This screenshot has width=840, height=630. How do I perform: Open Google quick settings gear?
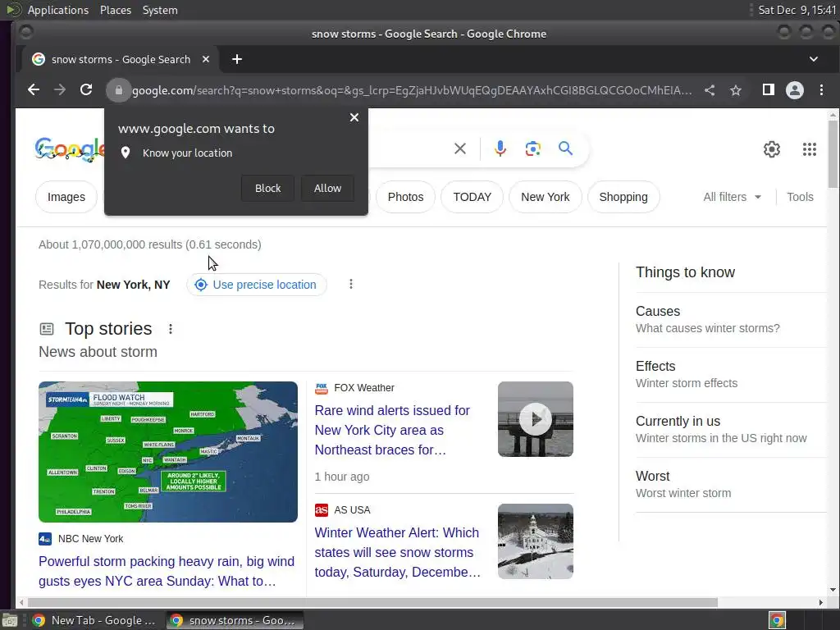pyautogui.click(x=772, y=149)
